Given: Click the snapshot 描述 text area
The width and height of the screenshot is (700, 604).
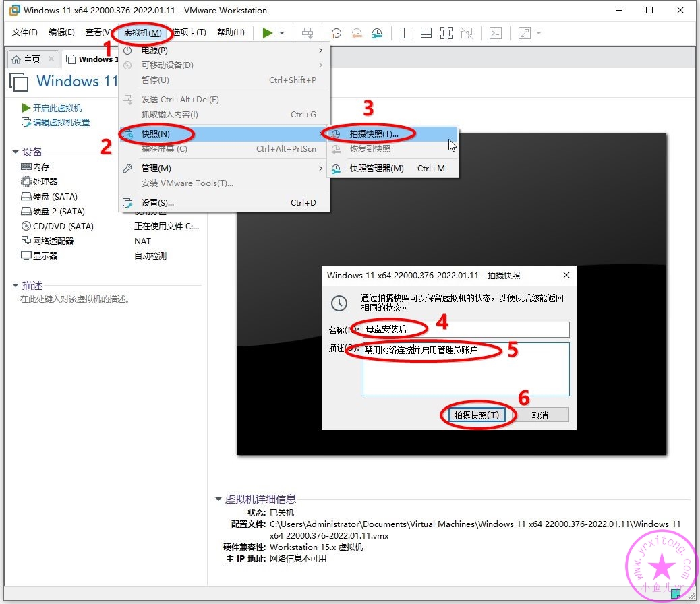Looking at the screenshot, I should point(466,369).
